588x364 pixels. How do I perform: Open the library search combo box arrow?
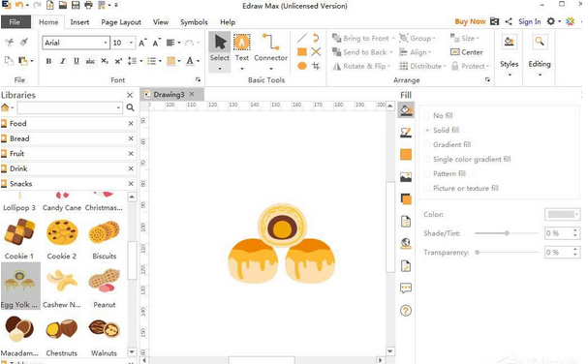[x=118, y=108]
